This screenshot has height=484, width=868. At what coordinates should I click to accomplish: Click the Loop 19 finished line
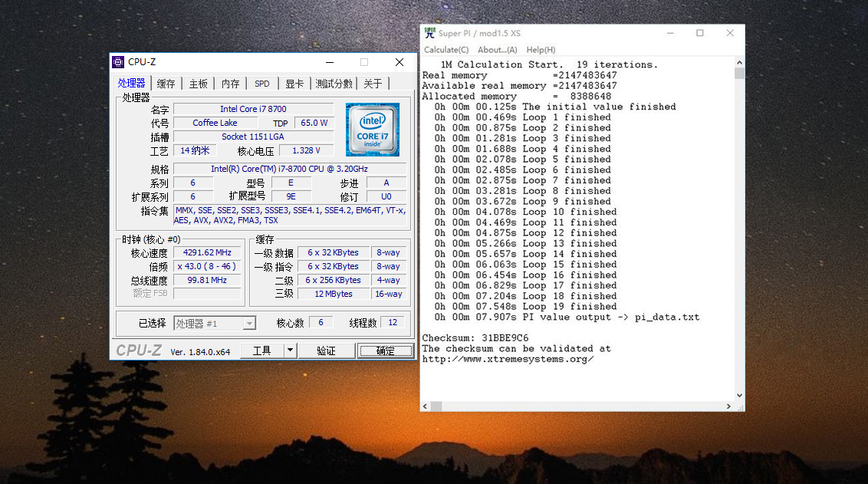point(525,307)
